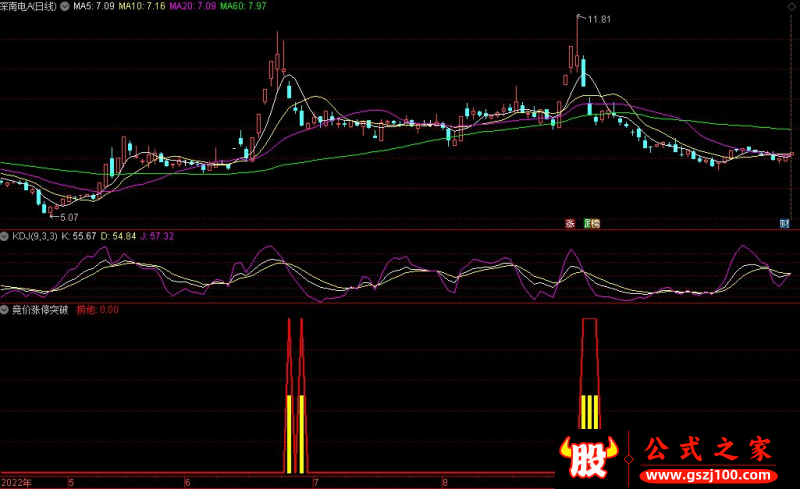Select the MA10 moving average label

point(140,6)
